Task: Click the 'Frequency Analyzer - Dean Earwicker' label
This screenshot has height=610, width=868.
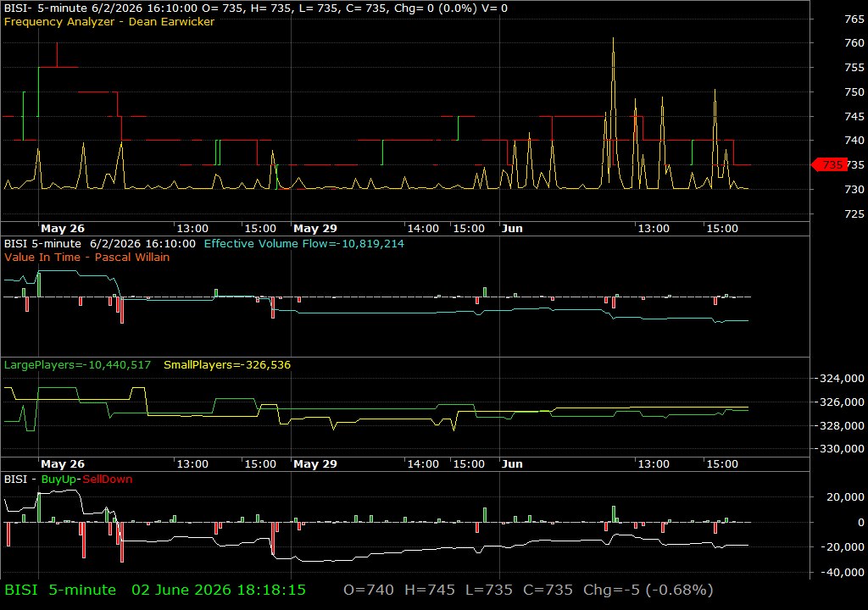Action: [109, 21]
